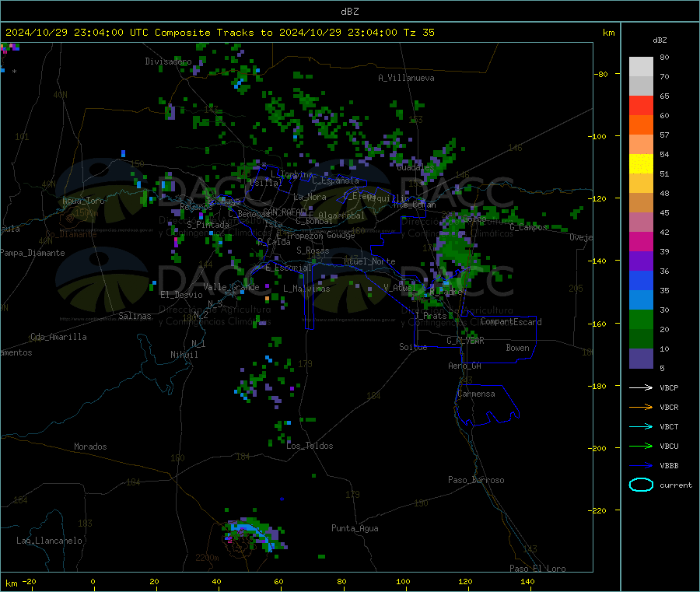This screenshot has height=592, width=700.
Task: Click the dBZ title at top
Action: (x=349, y=12)
